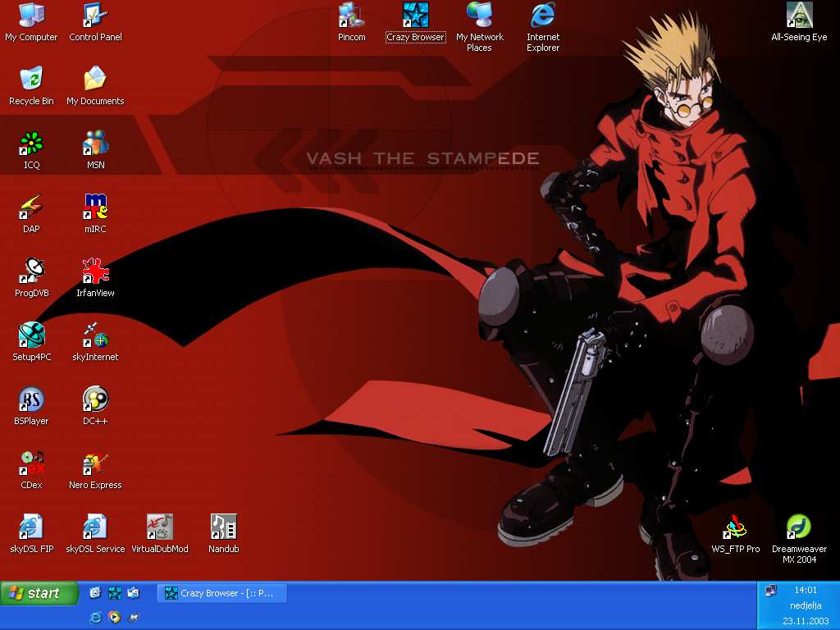Select the All-Seeing Eye icon
The image size is (840, 630).
click(x=799, y=16)
